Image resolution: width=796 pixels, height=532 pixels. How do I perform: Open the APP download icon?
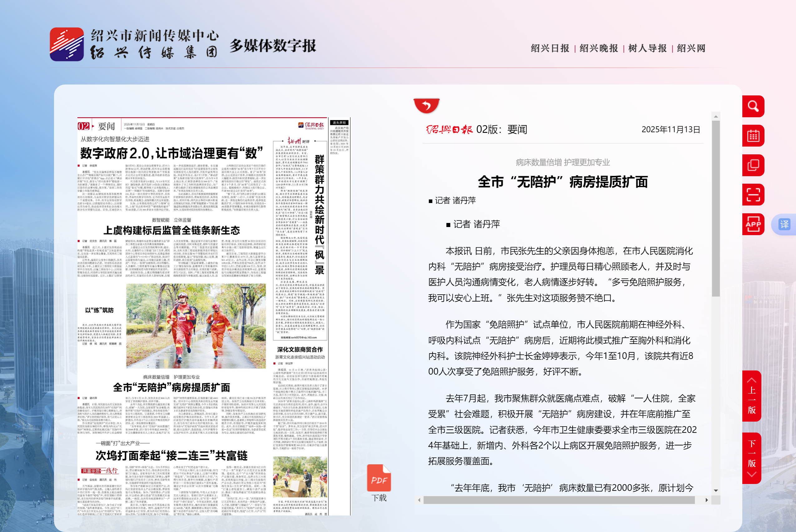click(x=753, y=224)
